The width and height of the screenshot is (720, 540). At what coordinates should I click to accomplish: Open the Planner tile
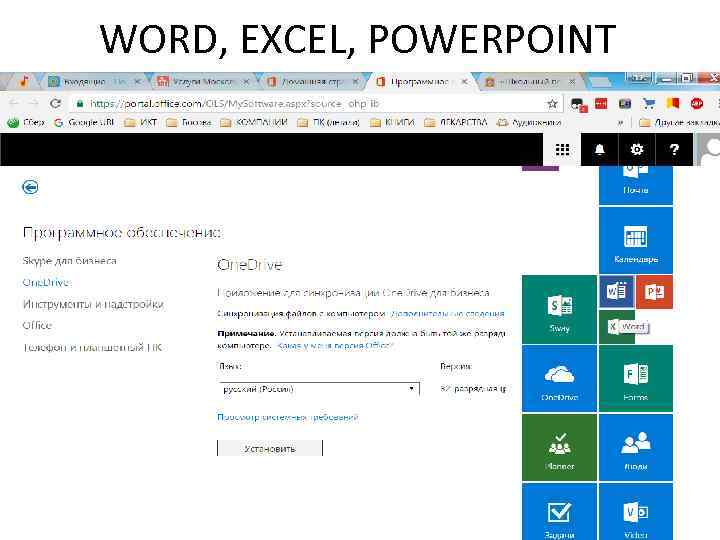click(x=559, y=447)
